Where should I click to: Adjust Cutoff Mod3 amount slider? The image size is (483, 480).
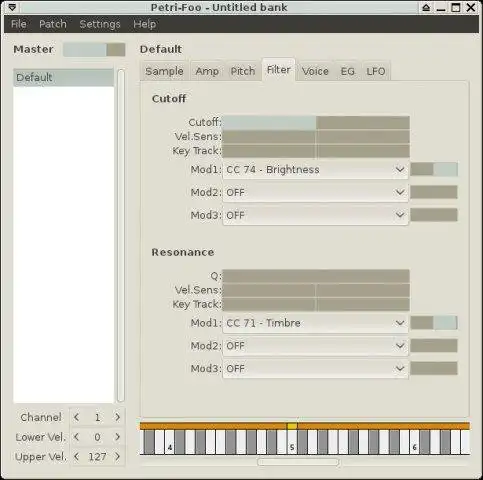click(434, 215)
